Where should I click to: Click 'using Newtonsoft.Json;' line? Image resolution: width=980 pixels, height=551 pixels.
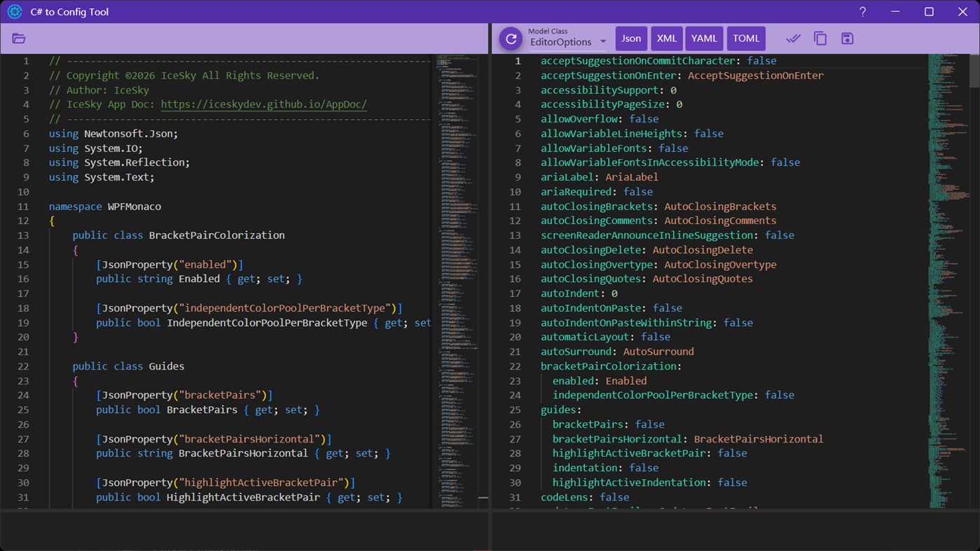pos(113,134)
